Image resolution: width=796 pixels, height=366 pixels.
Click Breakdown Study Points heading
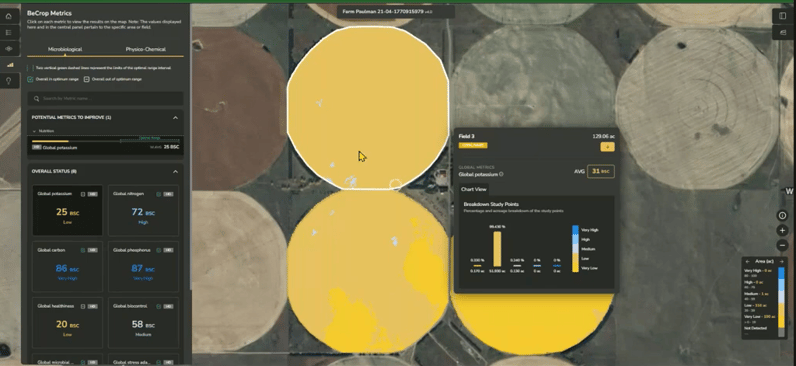[491, 205]
